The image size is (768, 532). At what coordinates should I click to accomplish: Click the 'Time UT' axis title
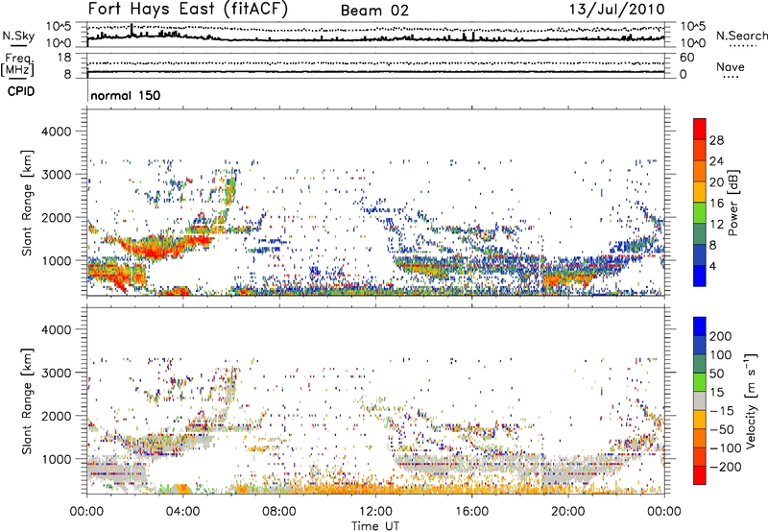[x=375, y=526]
